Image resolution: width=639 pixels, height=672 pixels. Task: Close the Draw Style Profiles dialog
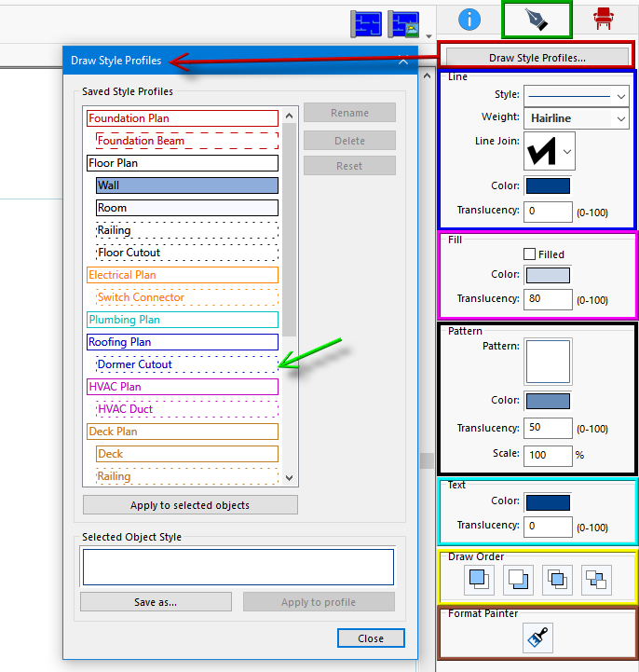[x=371, y=638]
